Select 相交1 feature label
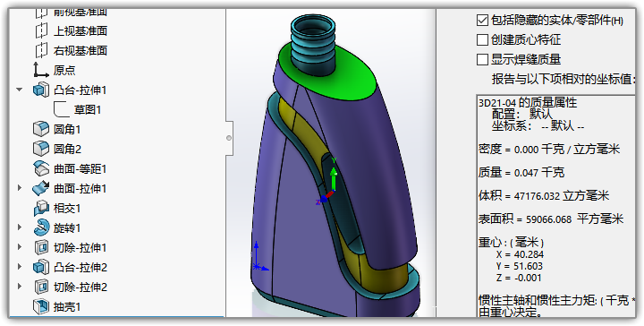 (67, 208)
